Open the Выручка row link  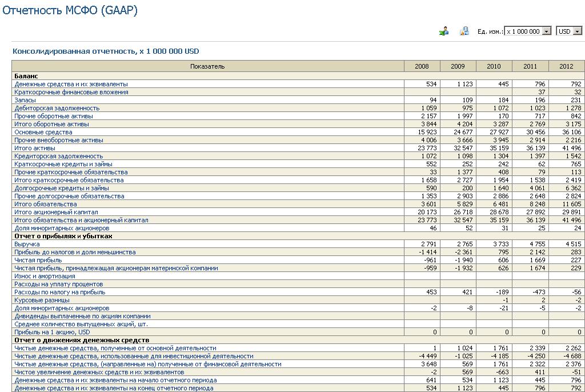[x=27, y=244]
